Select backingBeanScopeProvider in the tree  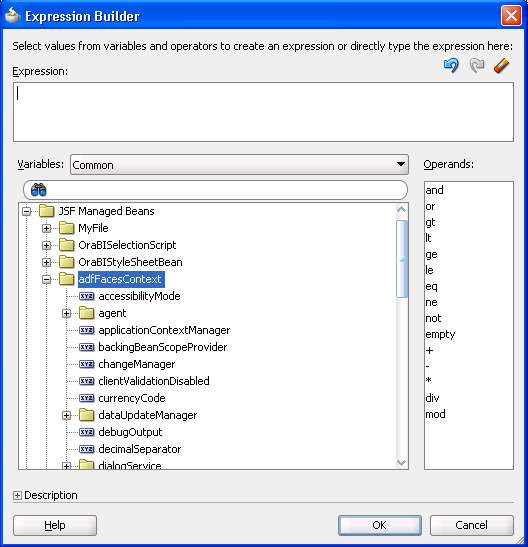click(x=163, y=347)
